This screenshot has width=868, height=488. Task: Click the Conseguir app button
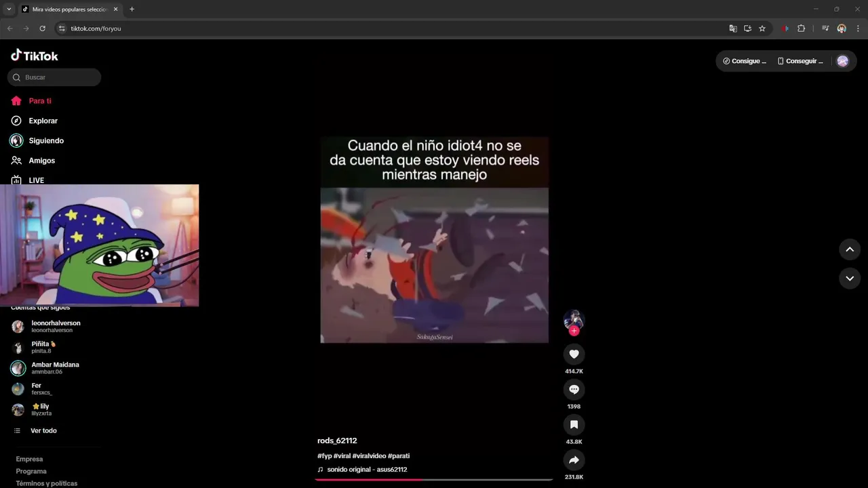tap(800, 61)
